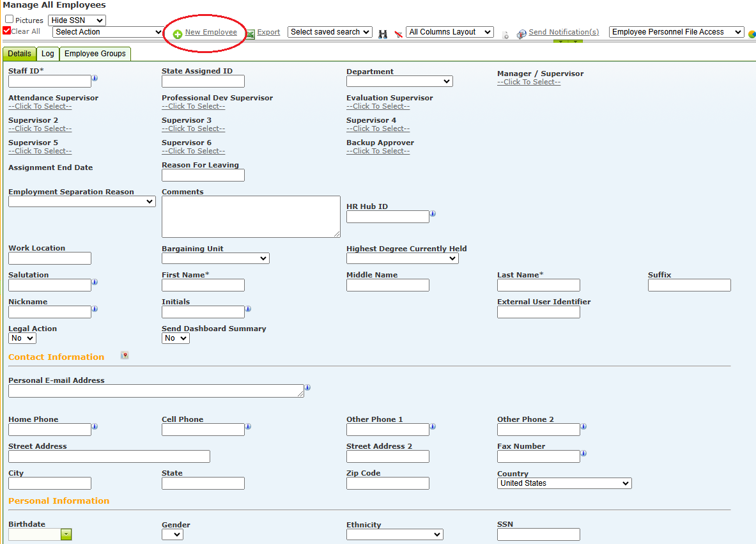Click the info icon beside Nickname field
Screen dimensions: 756x544
coord(95,309)
